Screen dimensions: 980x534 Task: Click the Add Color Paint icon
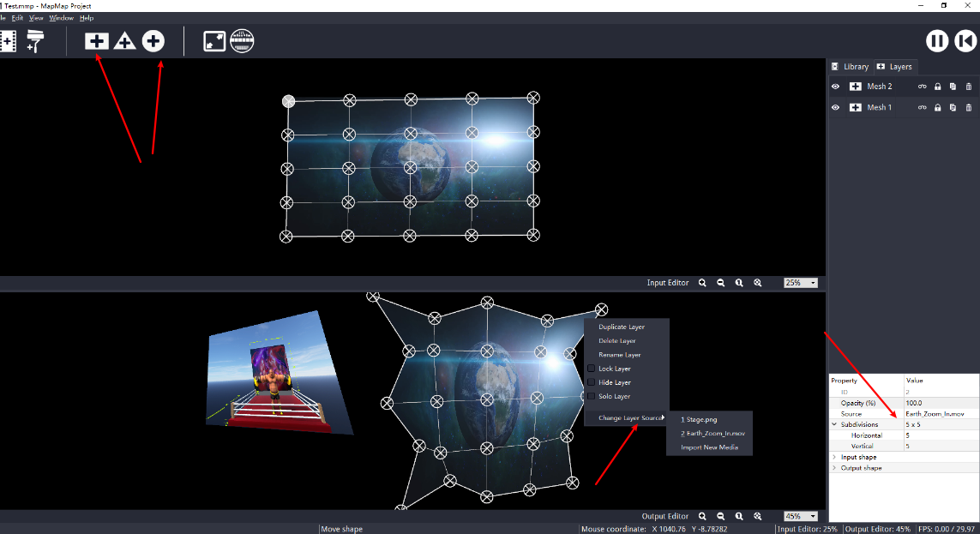coord(34,40)
